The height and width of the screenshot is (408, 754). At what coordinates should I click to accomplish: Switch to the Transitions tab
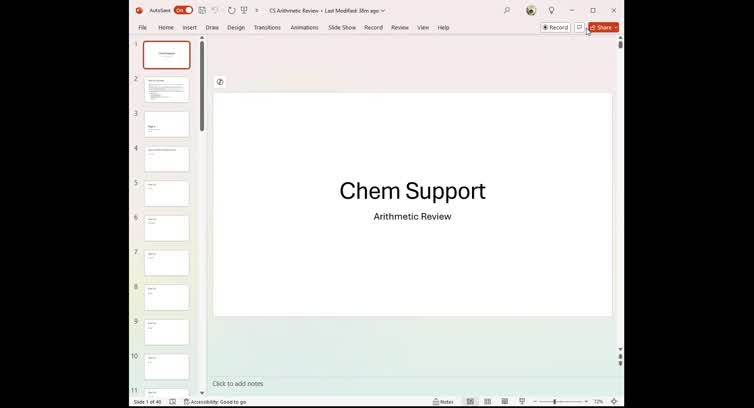click(x=267, y=27)
